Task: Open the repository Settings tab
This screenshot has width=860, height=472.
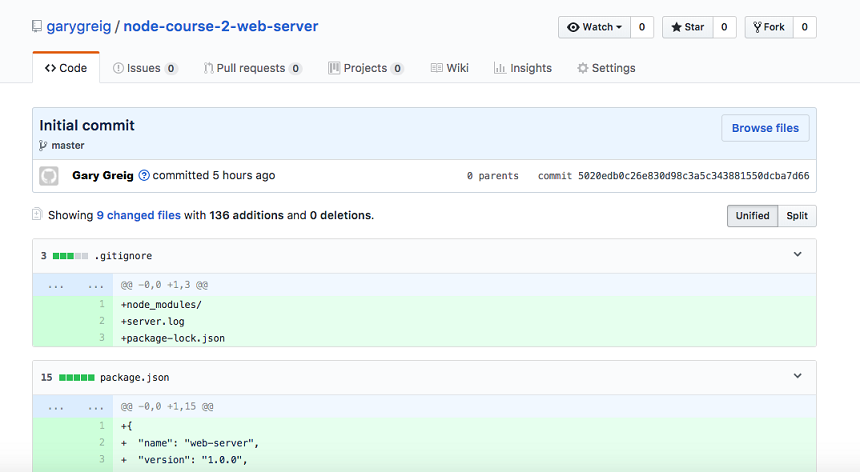Action: [x=606, y=68]
